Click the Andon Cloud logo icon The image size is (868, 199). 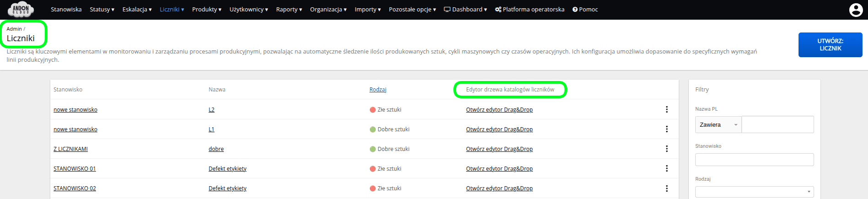pos(21,9)
